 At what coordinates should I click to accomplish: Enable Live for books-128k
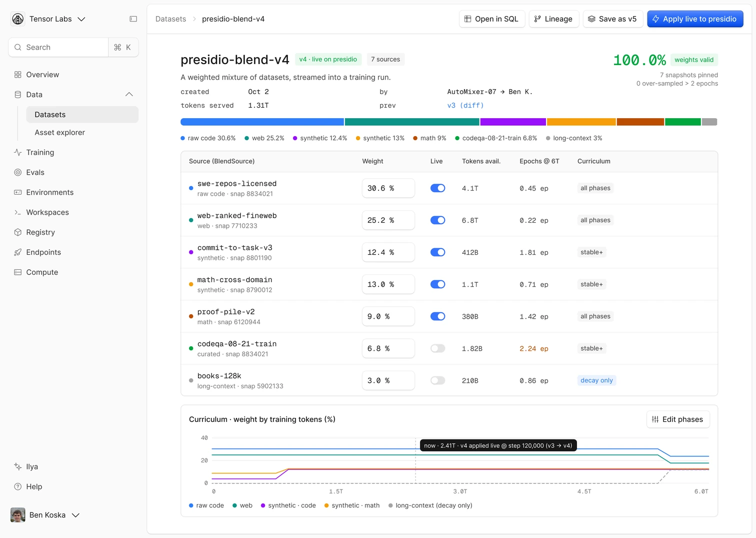438,380
